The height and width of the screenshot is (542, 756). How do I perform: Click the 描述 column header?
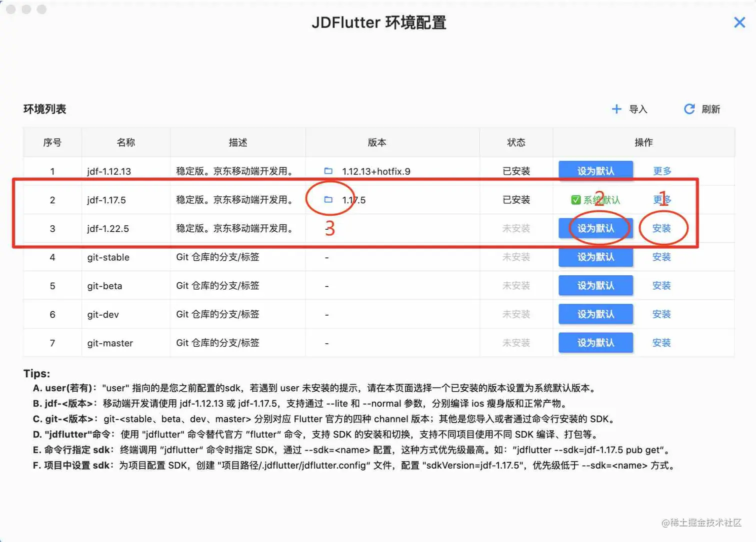(238, 142)
